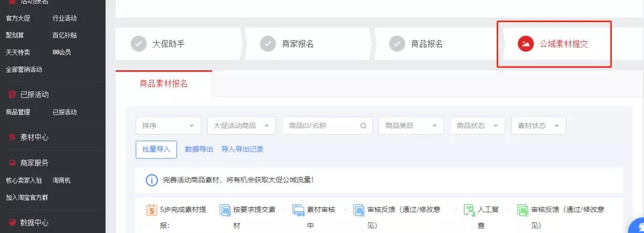This screenshot has width=644, height=233.
Task: Open 淘商机 in the sidebar
Action: coord(61,181)
